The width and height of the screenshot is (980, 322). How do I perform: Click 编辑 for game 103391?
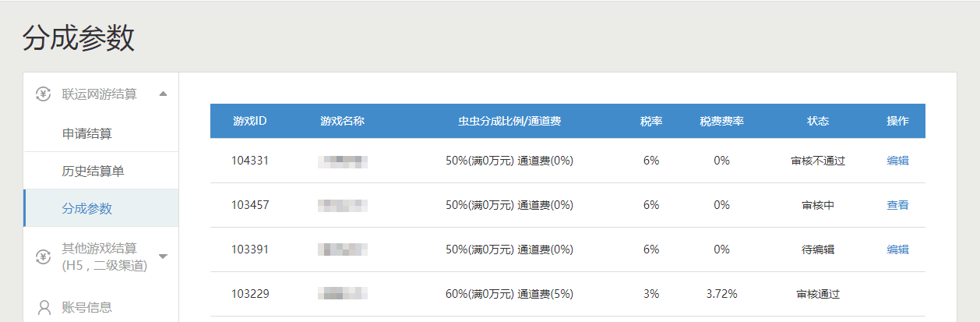pos(897,249)
